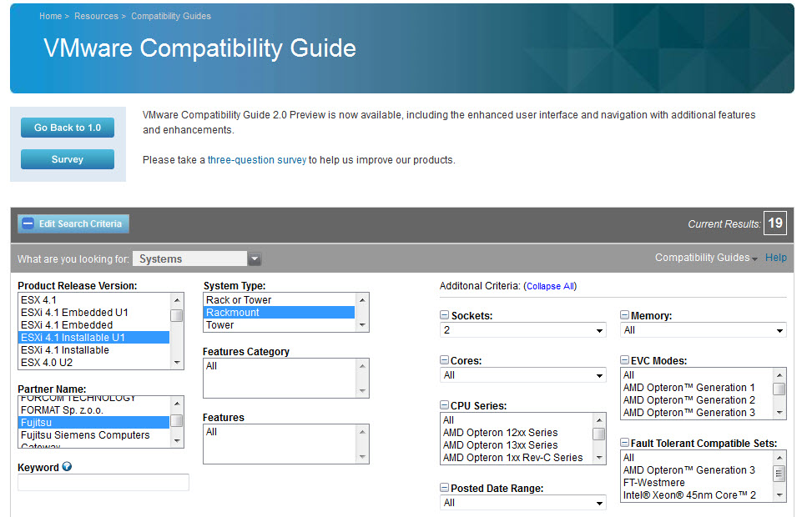
Task: Click the Collapse All link
Action: point(551,286)
